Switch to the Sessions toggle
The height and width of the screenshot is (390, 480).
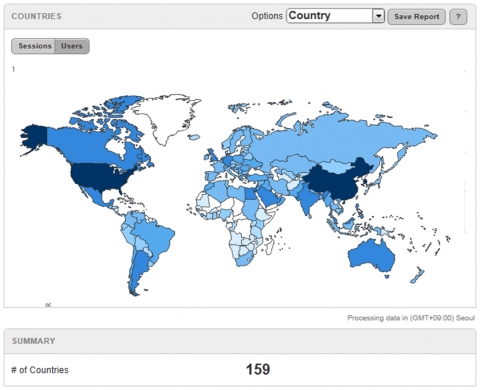point(34,46)
